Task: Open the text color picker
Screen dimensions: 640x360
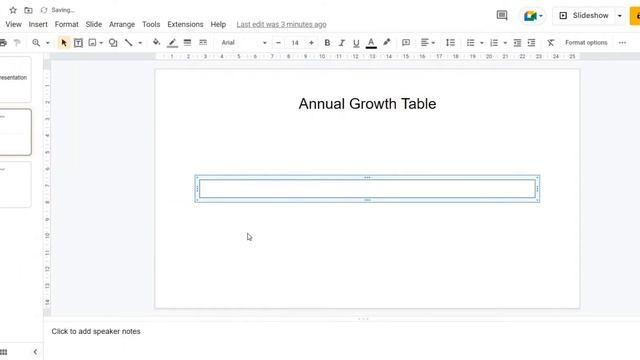Action: tap(371, 42)
